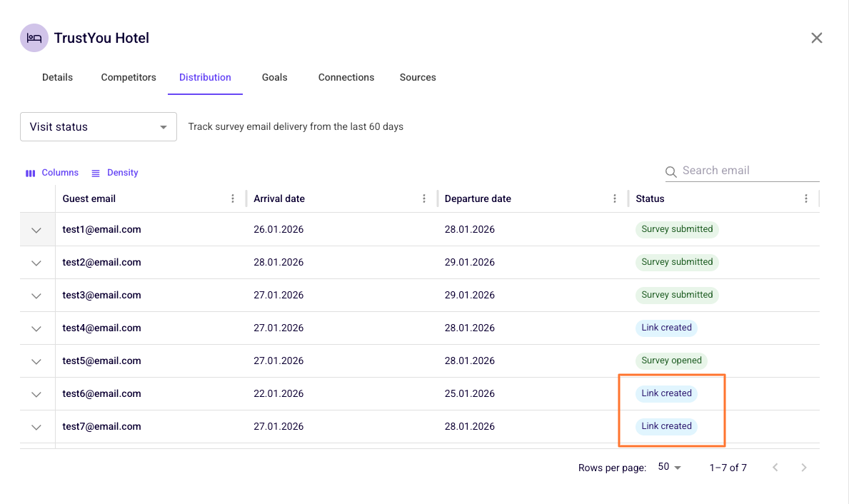Open the Goals tab

point(274,77)
